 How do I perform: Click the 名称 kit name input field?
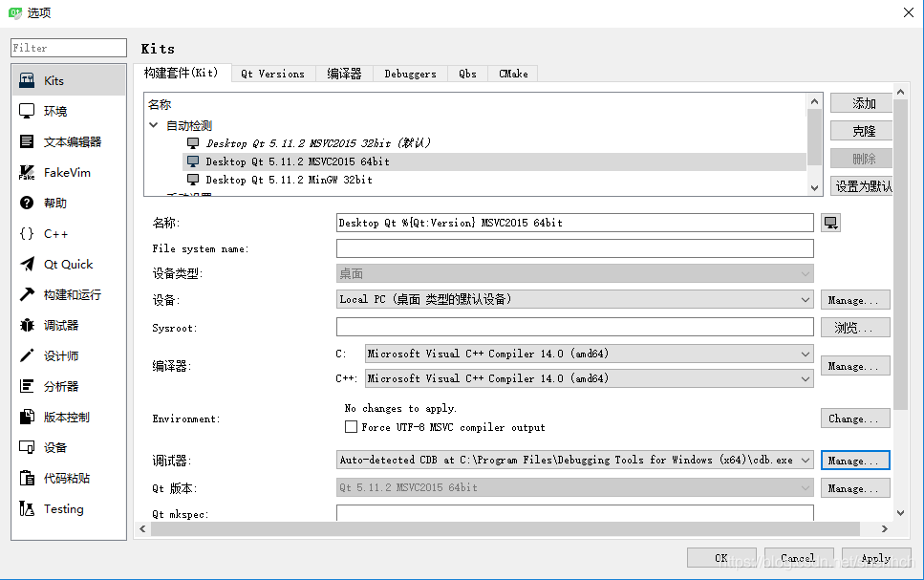point(574,223)
